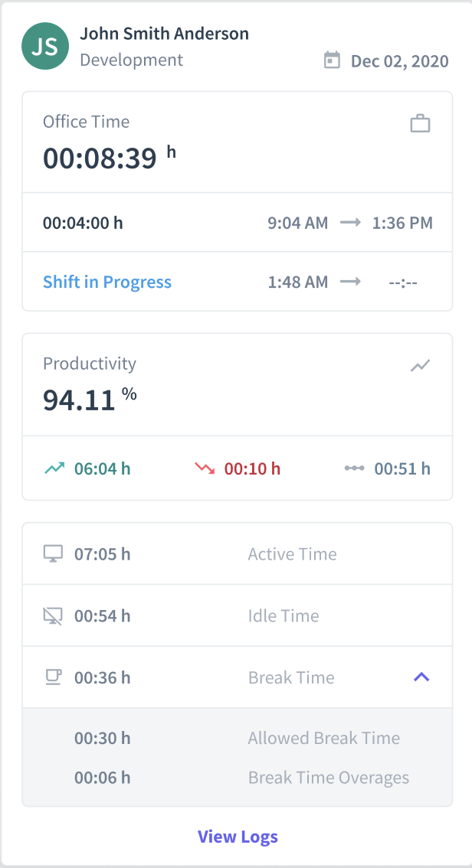Screen dimensions: 472x868
Task: Click the Shift in Progress link
Action: pyautogui.click(x=107, y=282)
